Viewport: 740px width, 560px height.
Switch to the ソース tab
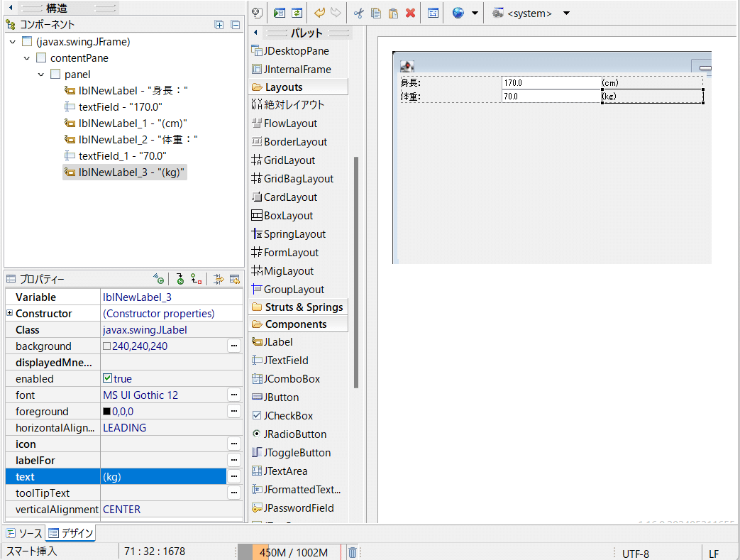[24, 533]
